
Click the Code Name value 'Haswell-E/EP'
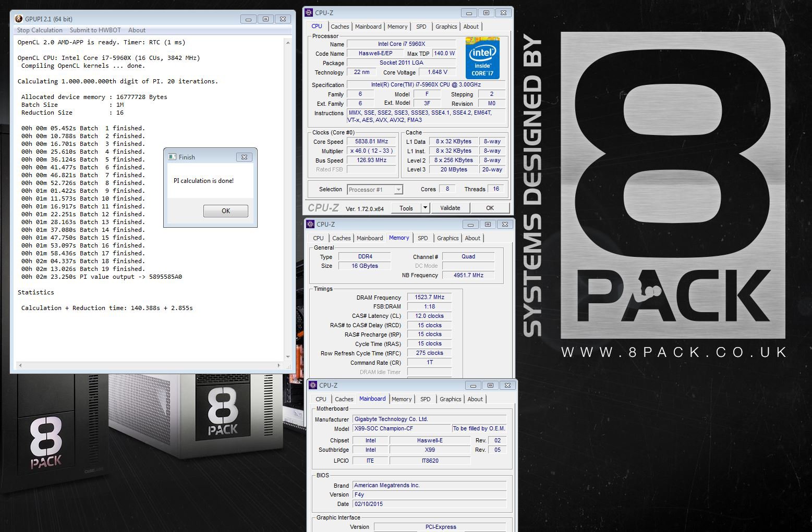pos(375,53)
